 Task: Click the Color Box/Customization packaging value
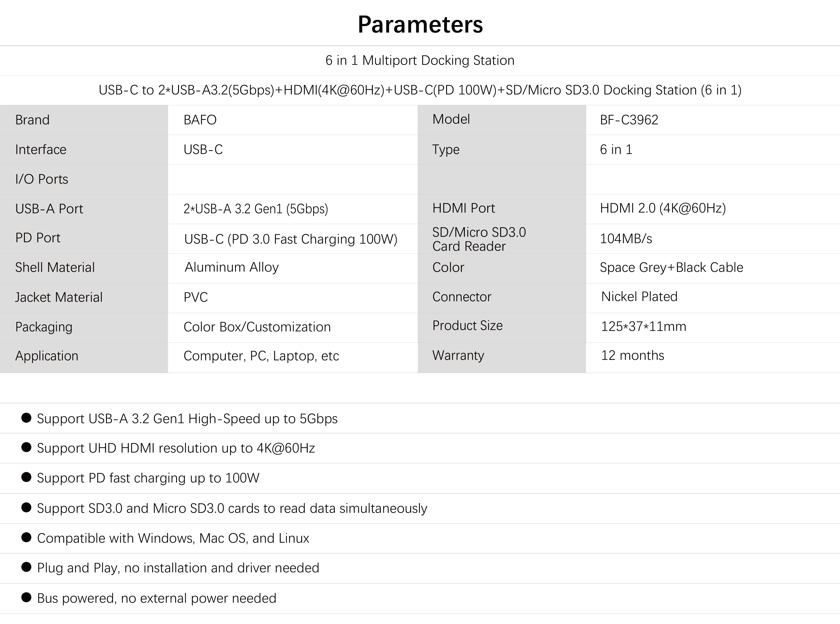click(x=257, y=327)
